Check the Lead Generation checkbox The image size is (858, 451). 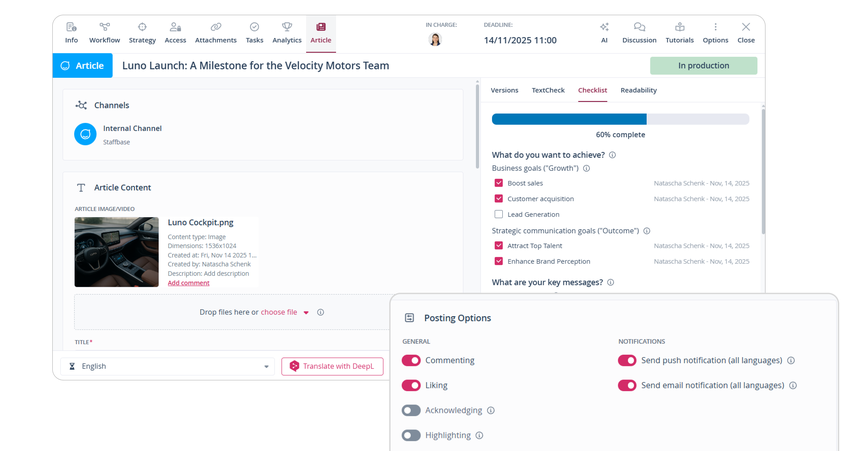coord(498,215)
